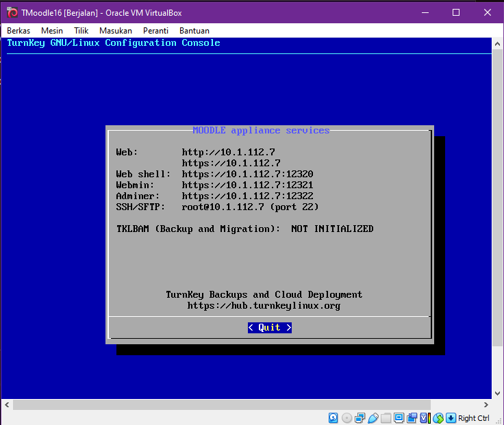The height and width of the screenshot is (425, 504).
Task: Click the MOODLE appliance services title
Action: 261,131
